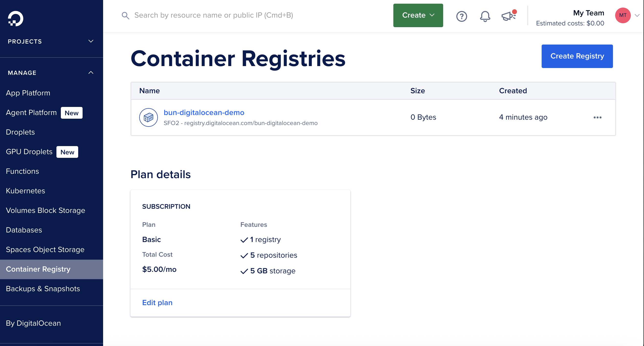Open the help question mark icon
This screenshot has height=346, width=644.
462,16
